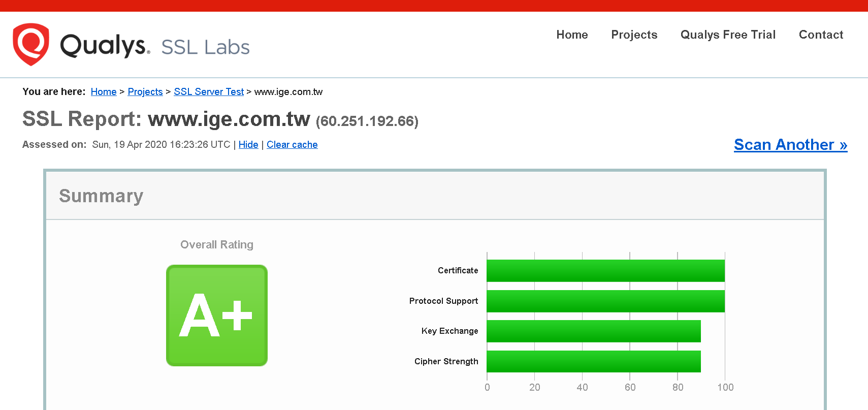Select the IP address (60.251.192.66)
This screenshot has width=868, height=410.
(367, 121)
